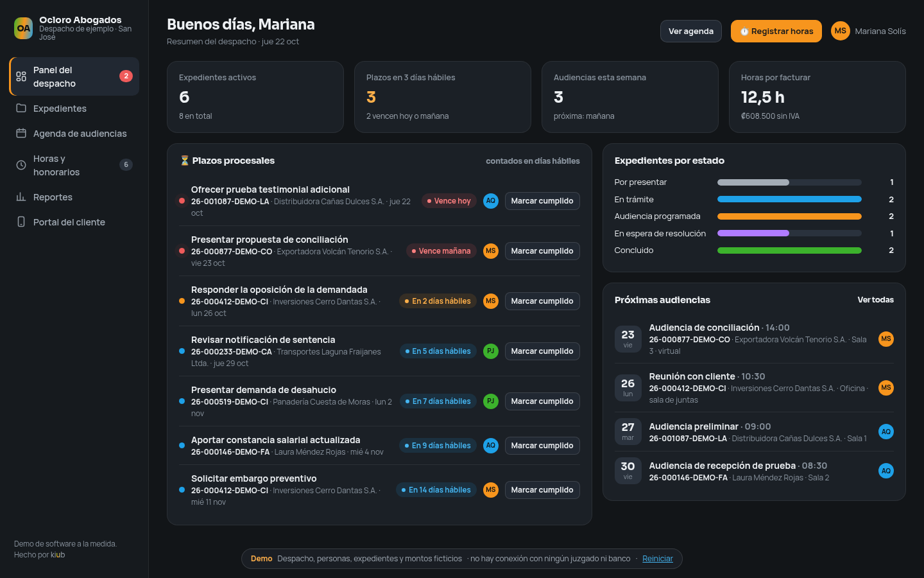Navigate to Reportes
Viewport: 924px width, 578px height.
coord(74,197)
